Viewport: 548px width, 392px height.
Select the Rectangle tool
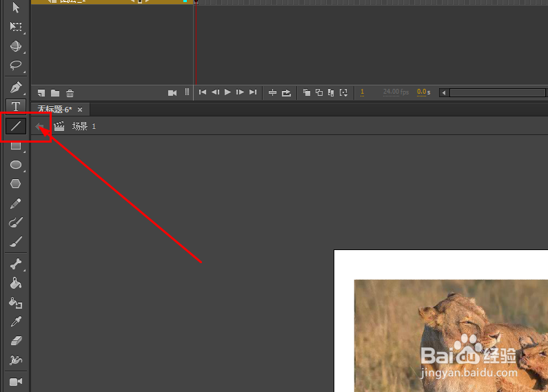[16, 145]
